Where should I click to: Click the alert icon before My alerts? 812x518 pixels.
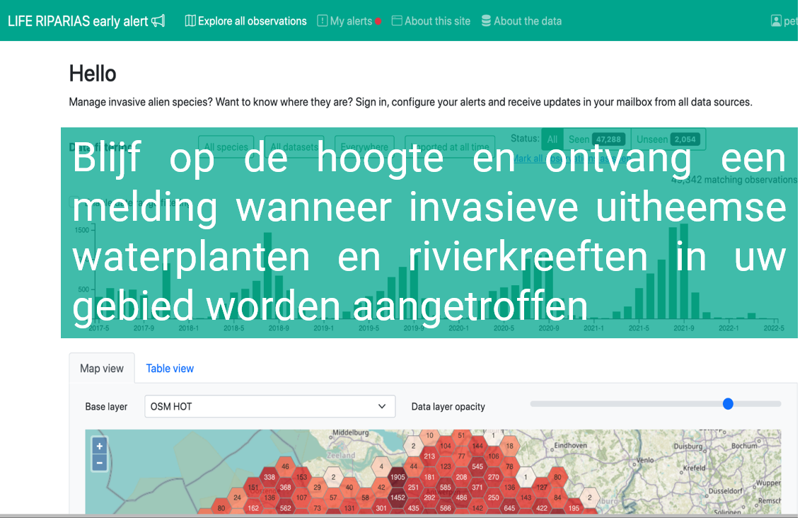click(x=322, y=21)
